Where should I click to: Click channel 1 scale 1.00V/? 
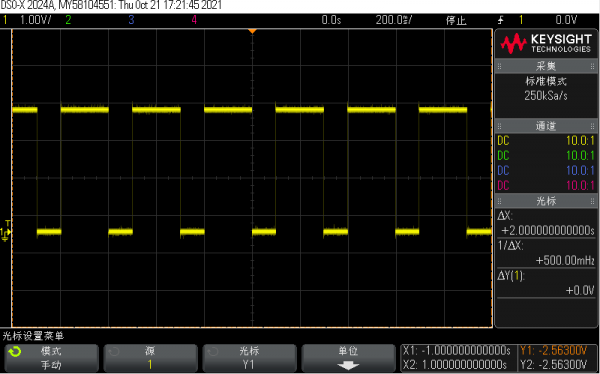tap(36, 20)
